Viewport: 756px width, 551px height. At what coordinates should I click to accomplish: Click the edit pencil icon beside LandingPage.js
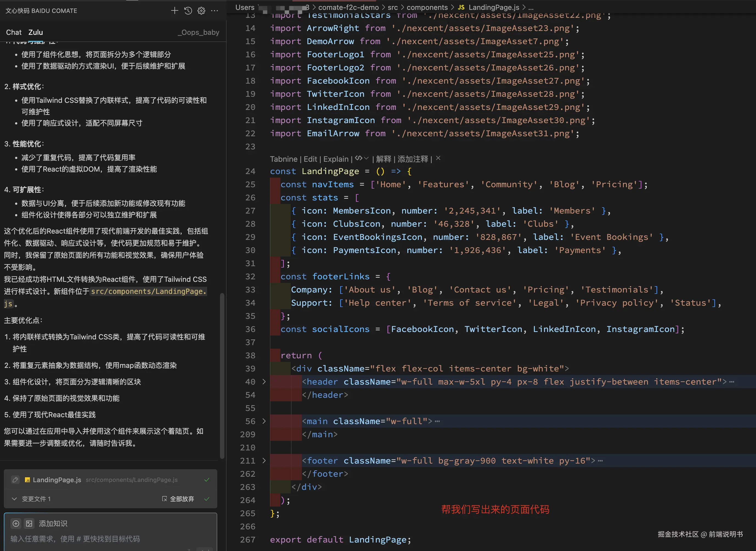coord(15,480)
